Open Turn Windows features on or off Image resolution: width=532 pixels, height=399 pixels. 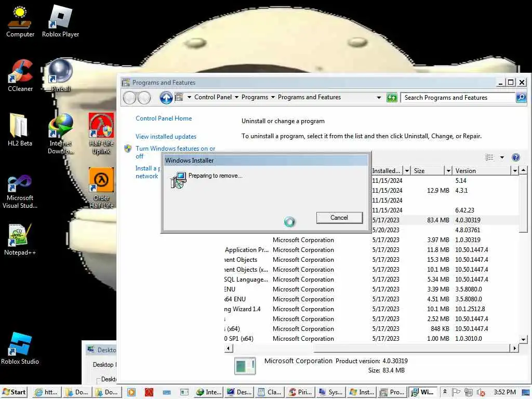[175, 152]
